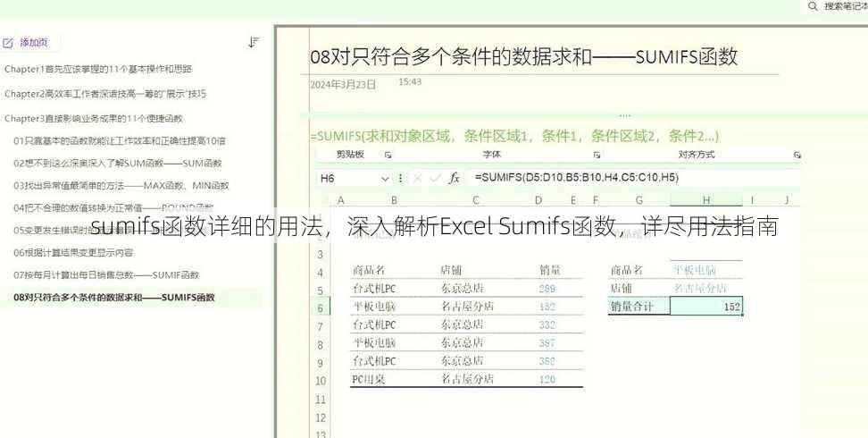Click result cell H6 showing 152
The height and width of the screenshot is (438, 868).
(x=705, y=306)
